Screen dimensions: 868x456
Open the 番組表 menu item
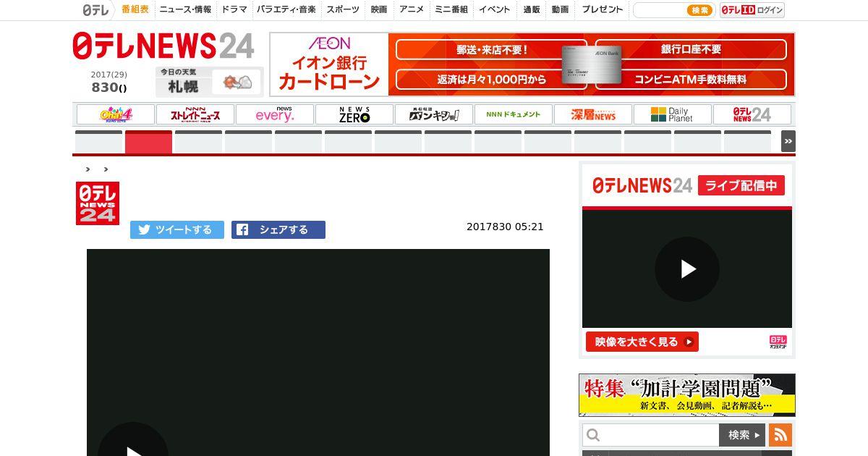point(135,9)
